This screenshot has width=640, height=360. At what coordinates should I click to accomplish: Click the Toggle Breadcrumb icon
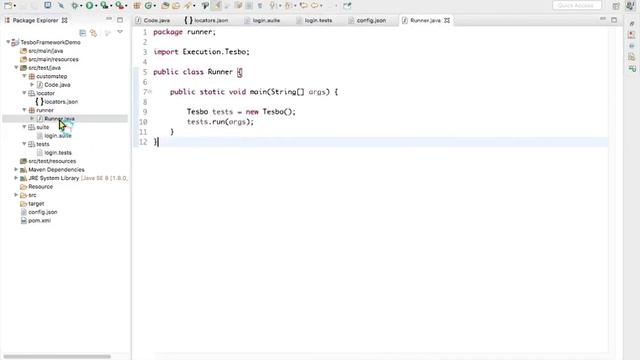tap(205, 5)
